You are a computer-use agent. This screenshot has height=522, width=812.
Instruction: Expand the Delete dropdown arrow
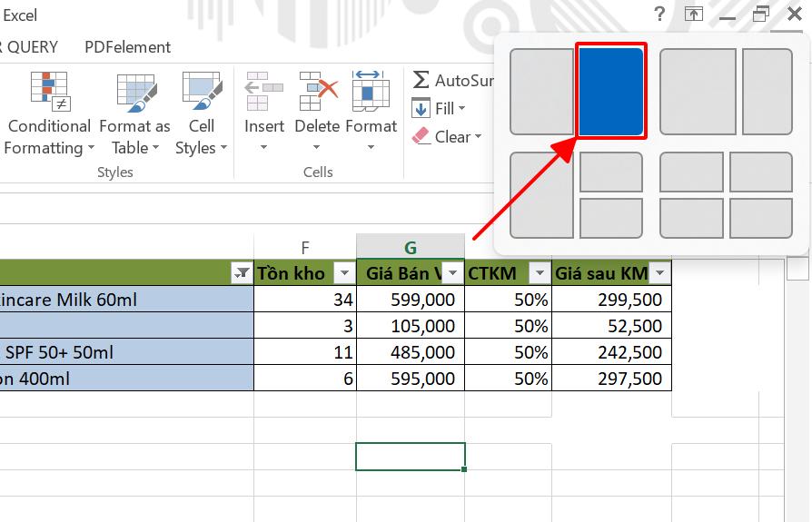pyautogui.click(x=316, y=147)
